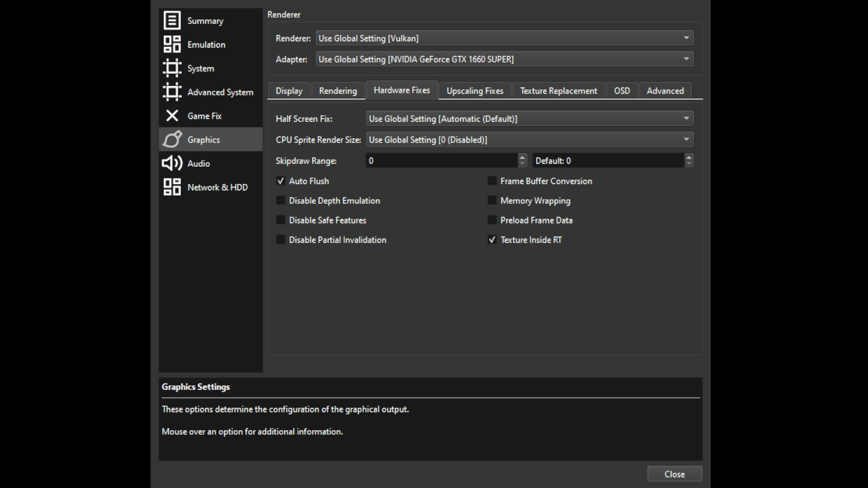The width and height of the screenshot is (868, 488).
Task: Select the Game Fix X icon
Action: pyautogui.click(x=172, y=116)
